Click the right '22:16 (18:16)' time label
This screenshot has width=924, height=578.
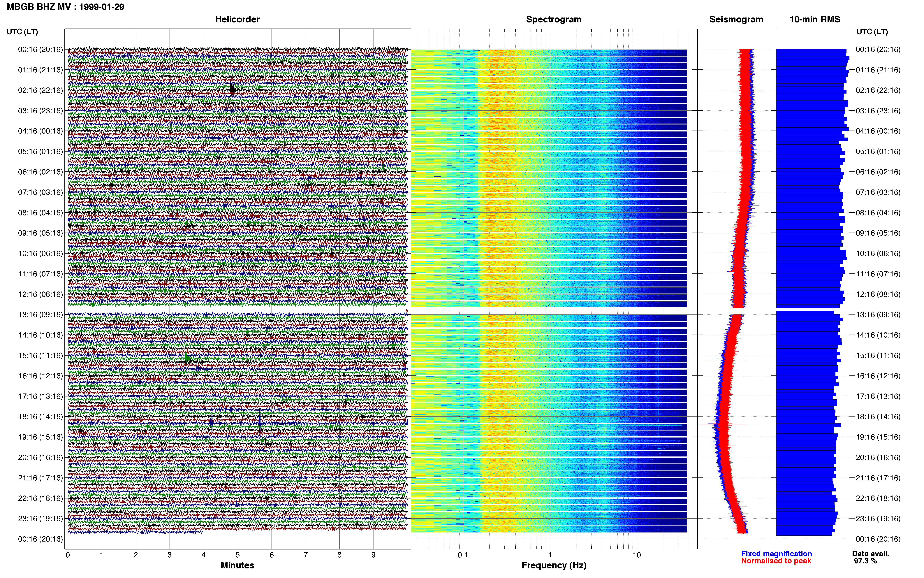878,498
